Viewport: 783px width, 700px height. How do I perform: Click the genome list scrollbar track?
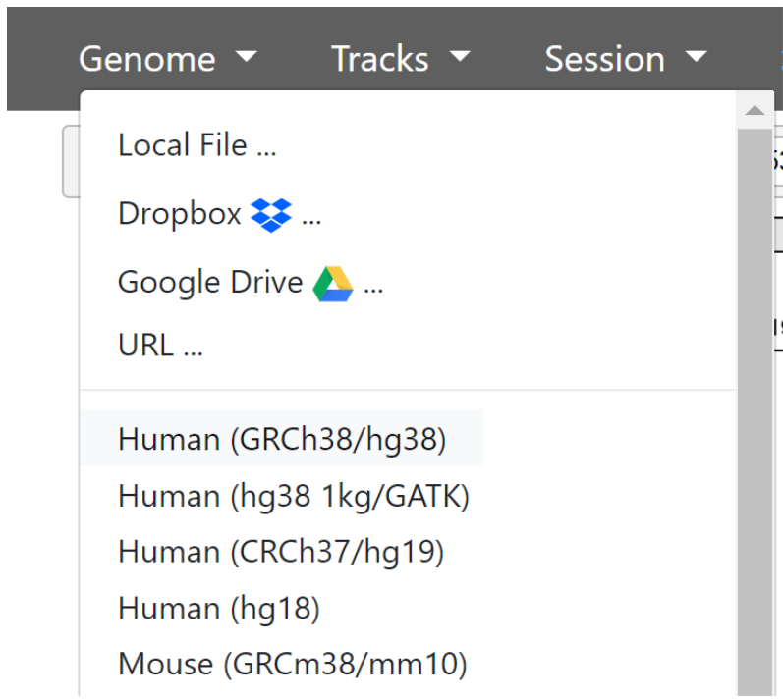click(755, 412)
